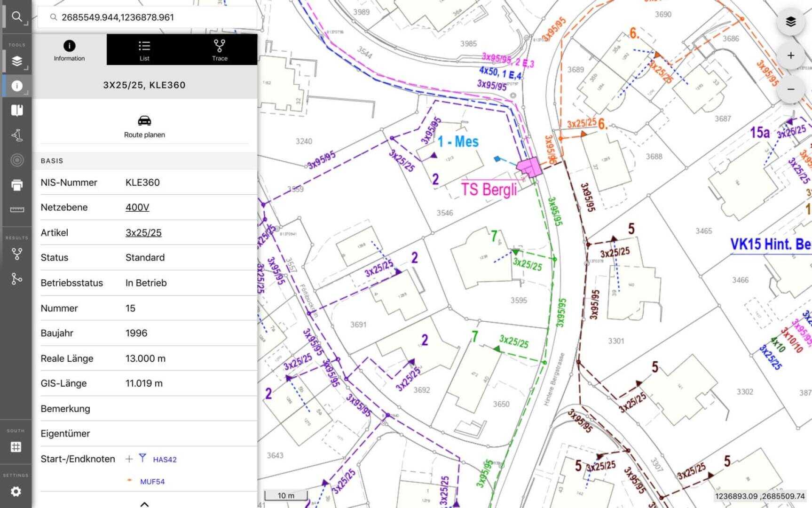Select the bookmarks book icon
Screen dimensions: 812x508
click(17, 110)
